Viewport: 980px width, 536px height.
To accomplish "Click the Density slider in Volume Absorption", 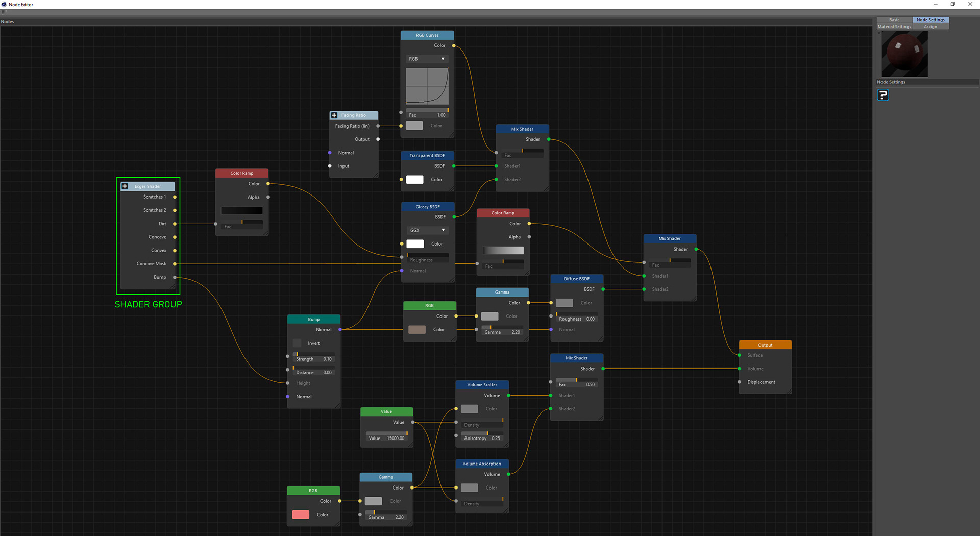I will pyautogui.click(x=482, y=502).
